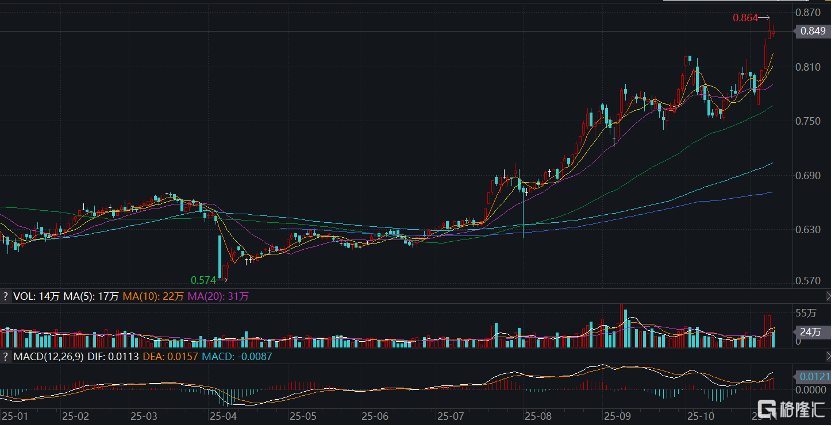Click the 0.574 low price marker

tap(205, 280)
